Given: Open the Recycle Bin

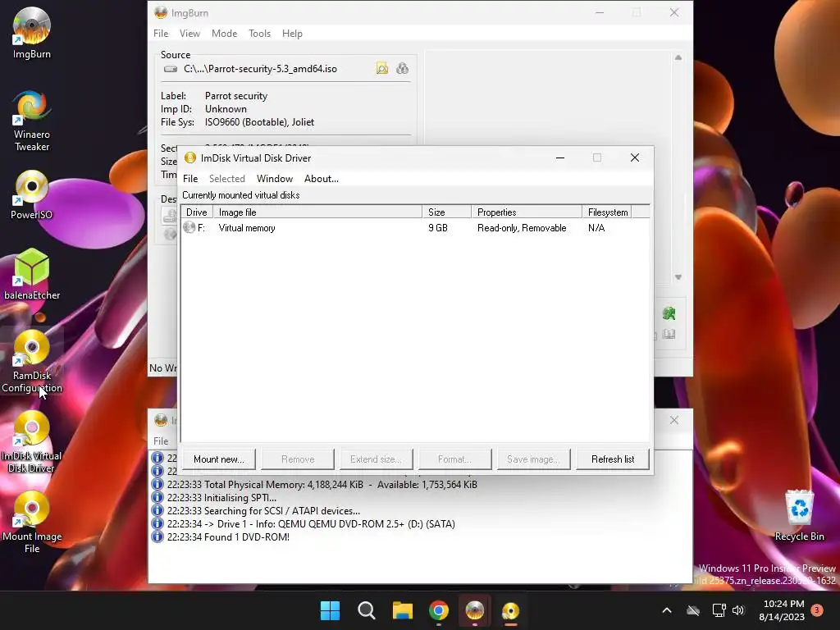Looking at the screenshot, I should tap(799, 515).
